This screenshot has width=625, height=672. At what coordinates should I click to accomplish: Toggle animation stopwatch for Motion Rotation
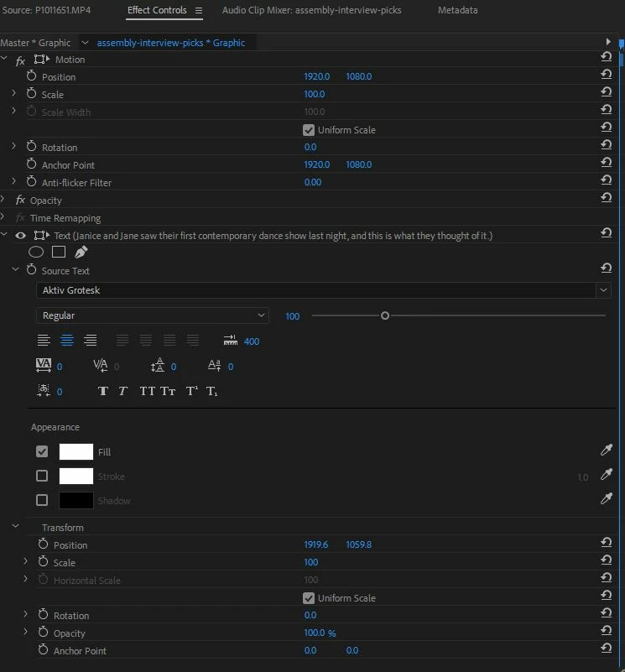(31, 147)
